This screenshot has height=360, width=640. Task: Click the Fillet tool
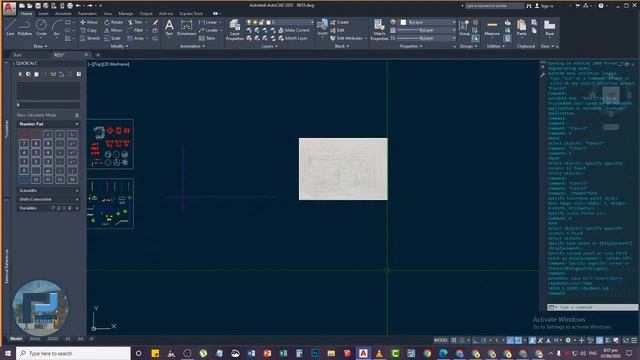coord(136,30)
